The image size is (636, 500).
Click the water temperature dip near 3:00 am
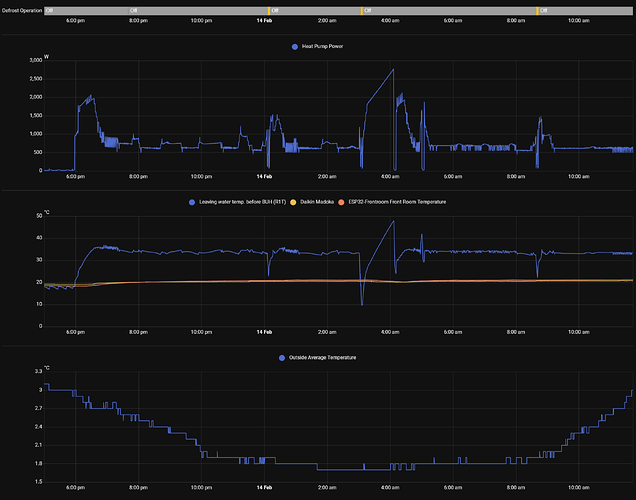point(362,304)
